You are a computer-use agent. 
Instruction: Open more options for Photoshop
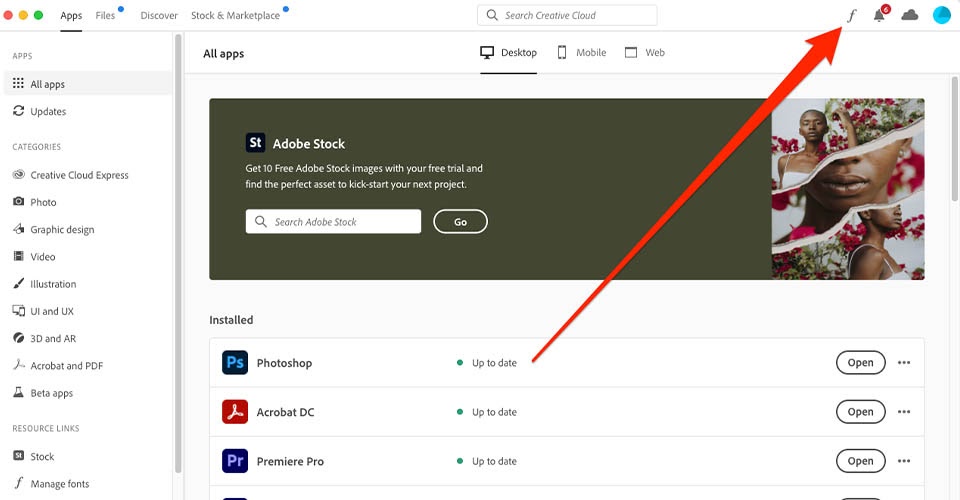(x=904, y=362)
